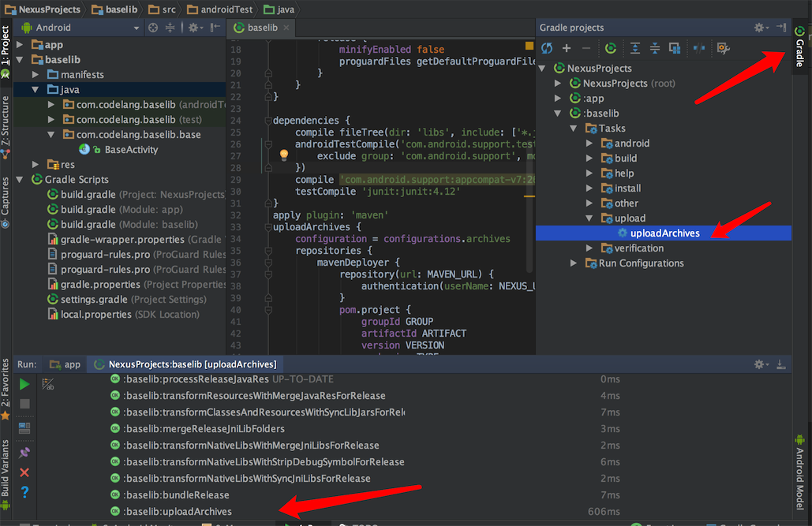The height and width of the screenshot is (526, 812).
Task: Select uploadArchives task in Gradle tree
Action: [x=664, y=233]
